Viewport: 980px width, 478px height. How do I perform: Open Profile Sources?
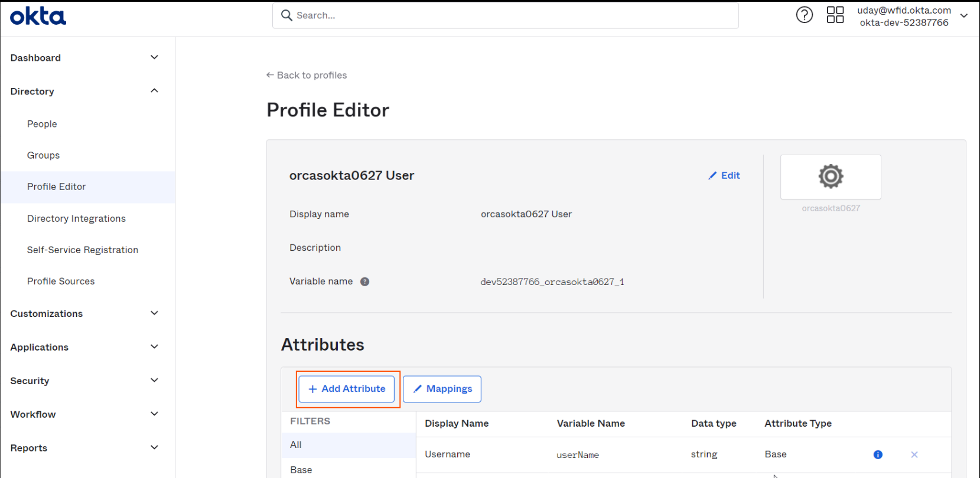[61, 281]
